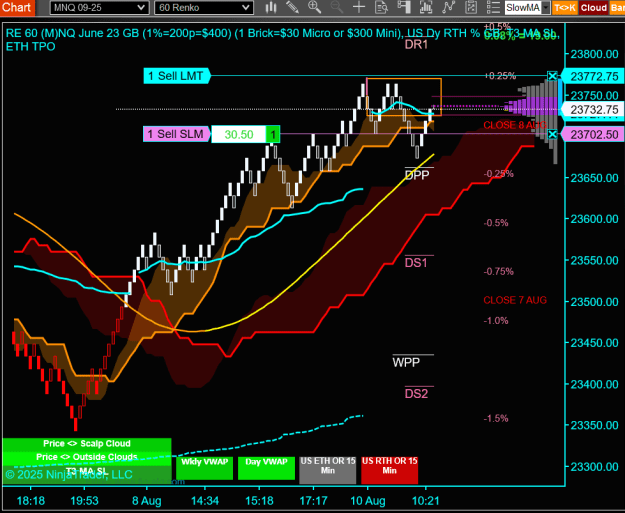
Task: Open the MNQ 09-25 instrument dropdown
Action: click(x=99, y=7)
